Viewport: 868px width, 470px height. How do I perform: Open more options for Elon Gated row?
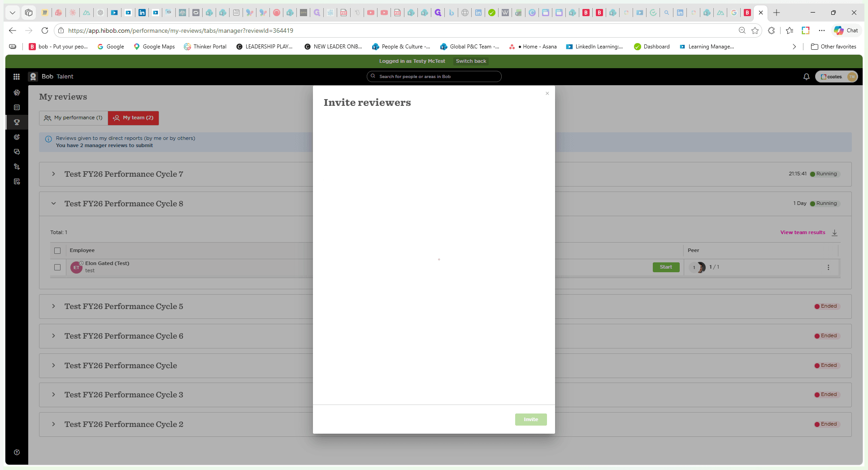click(828, 267)
